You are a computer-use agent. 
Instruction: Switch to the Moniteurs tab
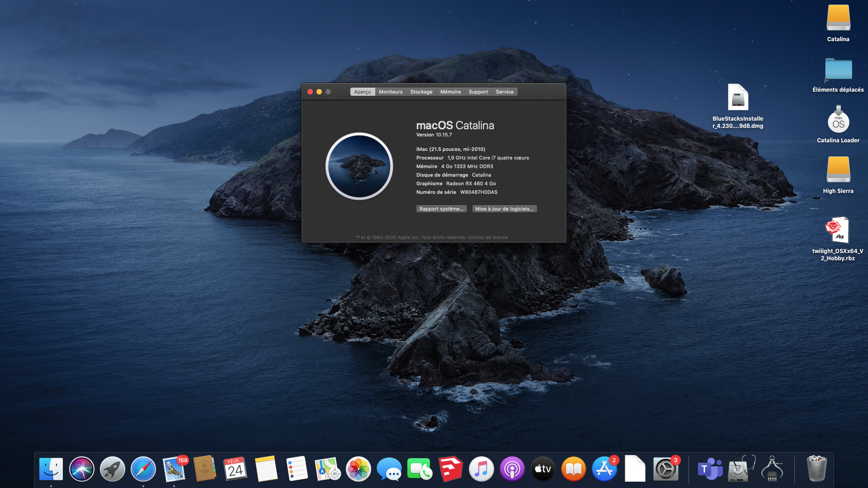tap(391, 92)
